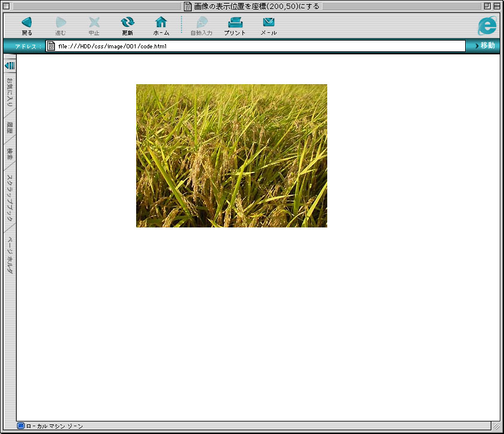Open the ホーム home icon
504x434 pixels.
pyautogui.click(x=161, y=23)
